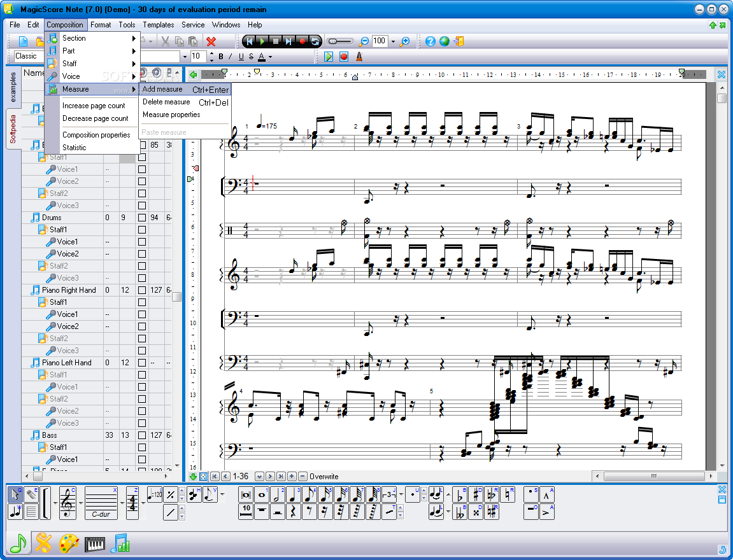
Task: Zoom in with the magnifier plus icon
Action: (405, 41)
